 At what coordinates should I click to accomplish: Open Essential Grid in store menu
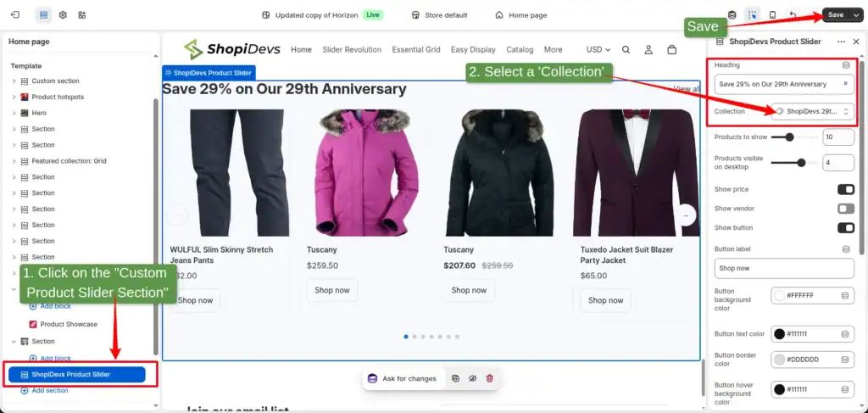[x=416, y=50]
